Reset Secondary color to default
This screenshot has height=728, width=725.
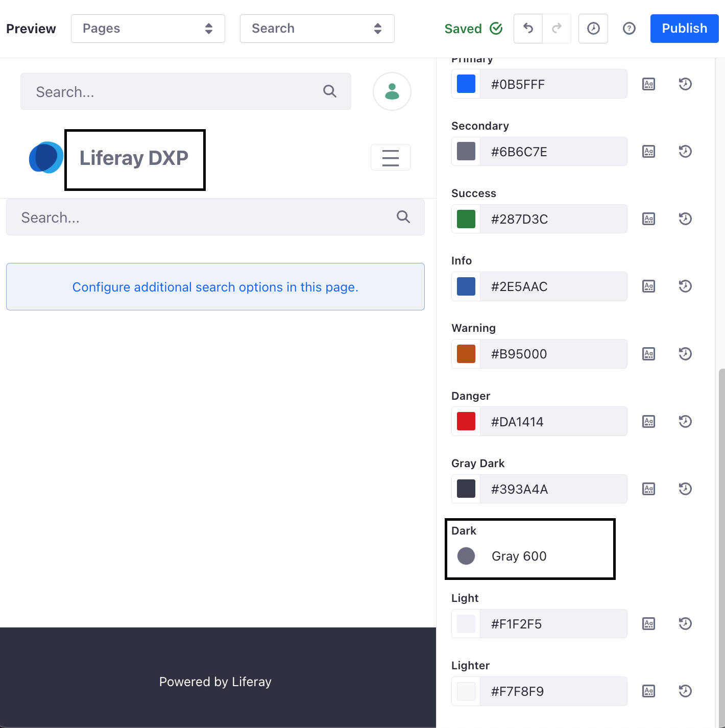click(685, 151)
